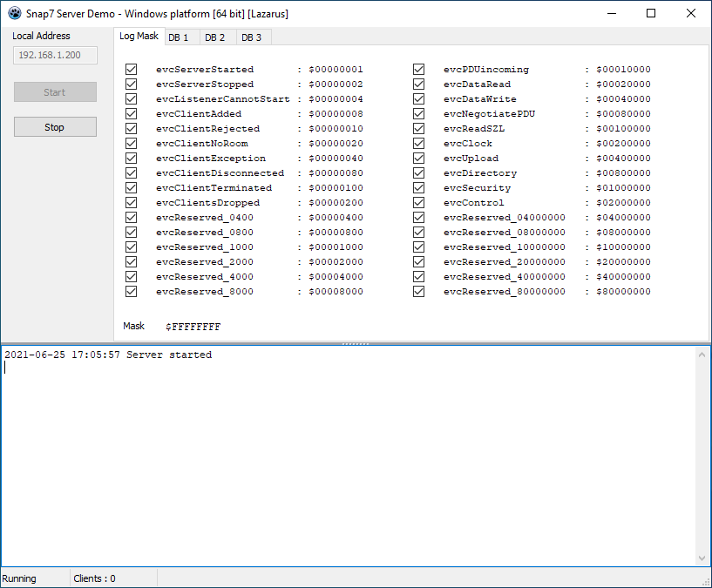This screenshot has height=588, width=712.
Task: Close the Snap7 Server Demo window
Action: click(x=691, y=13)
